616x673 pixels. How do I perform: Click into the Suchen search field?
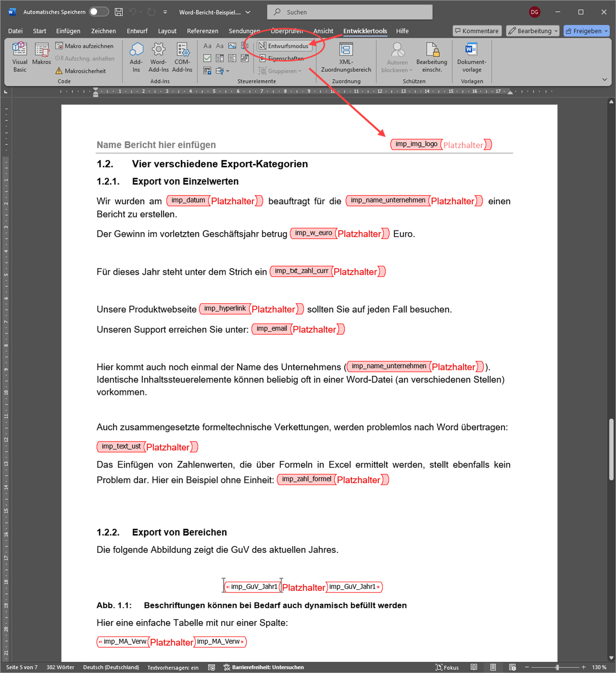[x=349, y=12]
